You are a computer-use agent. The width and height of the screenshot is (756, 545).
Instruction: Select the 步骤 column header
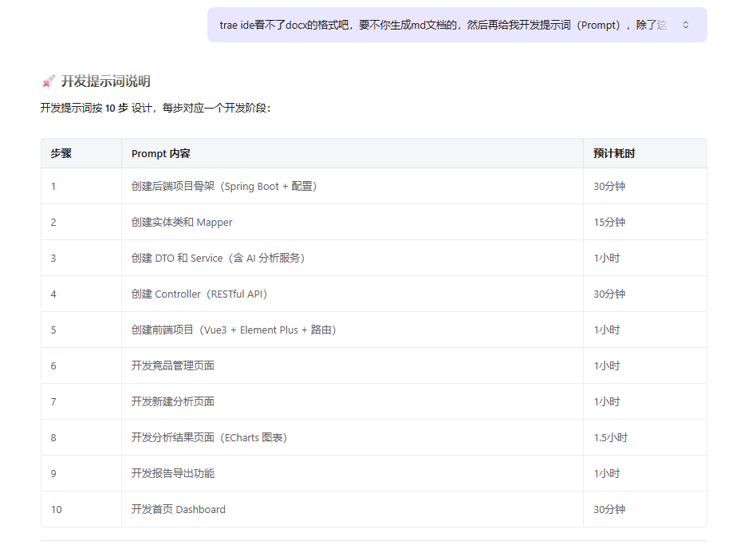[x=61, y=153]
